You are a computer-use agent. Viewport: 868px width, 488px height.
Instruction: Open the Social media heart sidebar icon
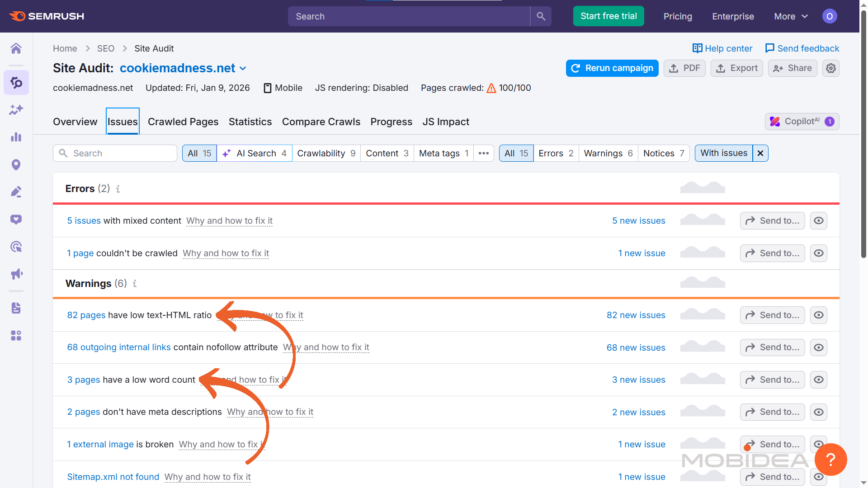click(16, 219)
